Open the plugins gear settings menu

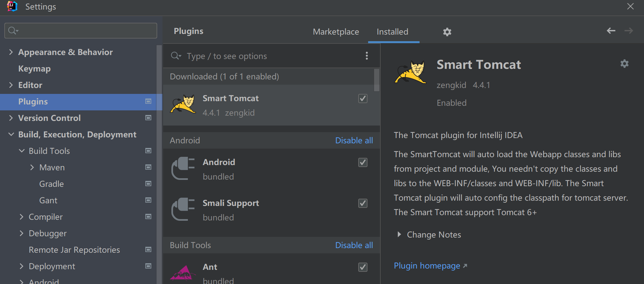pos(447,32)
